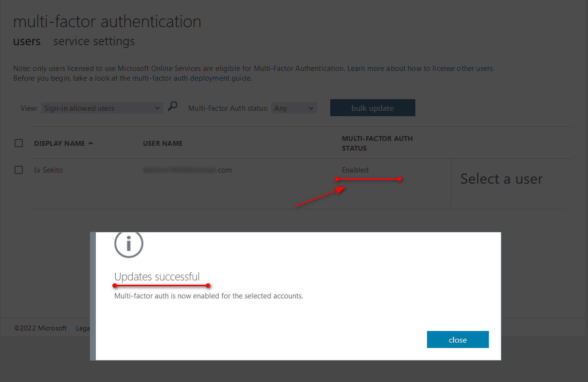Screen dimensions: 588x382
Task: Click the ascending sort arrow beside DISPLAY NAME
Action: pos(91,143)
